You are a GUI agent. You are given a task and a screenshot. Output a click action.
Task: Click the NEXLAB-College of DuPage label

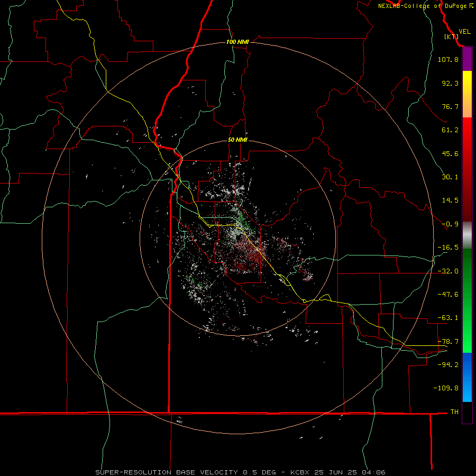pos(422,6)
